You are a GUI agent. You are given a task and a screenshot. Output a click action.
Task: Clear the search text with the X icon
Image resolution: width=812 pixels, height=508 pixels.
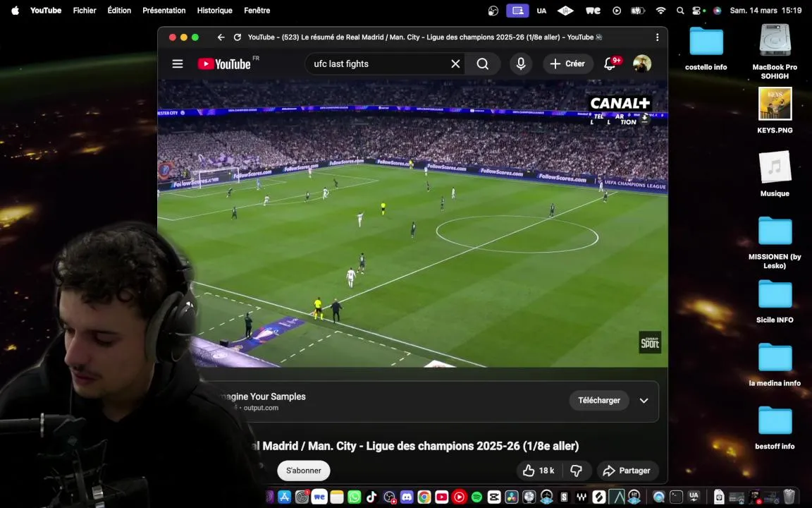pos(455,64)
